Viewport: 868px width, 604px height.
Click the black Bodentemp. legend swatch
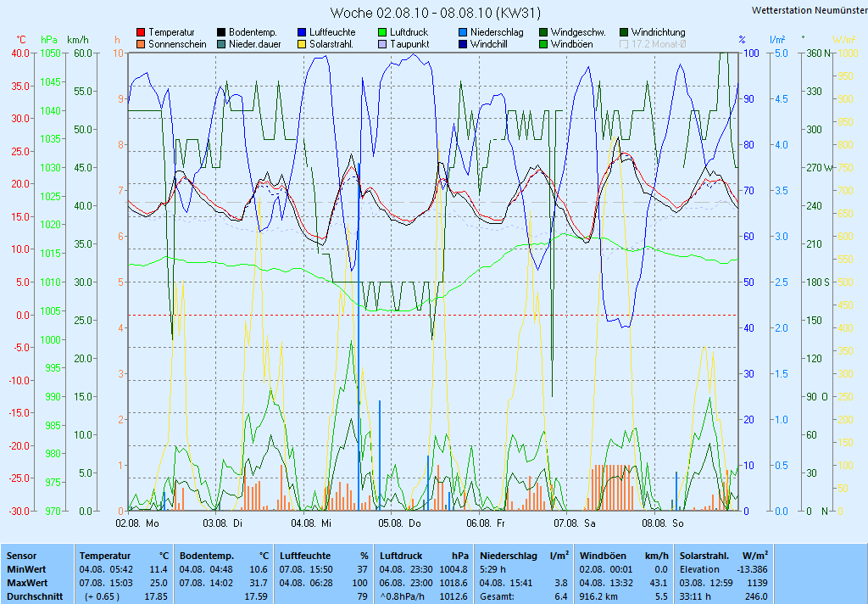point(221,33)
